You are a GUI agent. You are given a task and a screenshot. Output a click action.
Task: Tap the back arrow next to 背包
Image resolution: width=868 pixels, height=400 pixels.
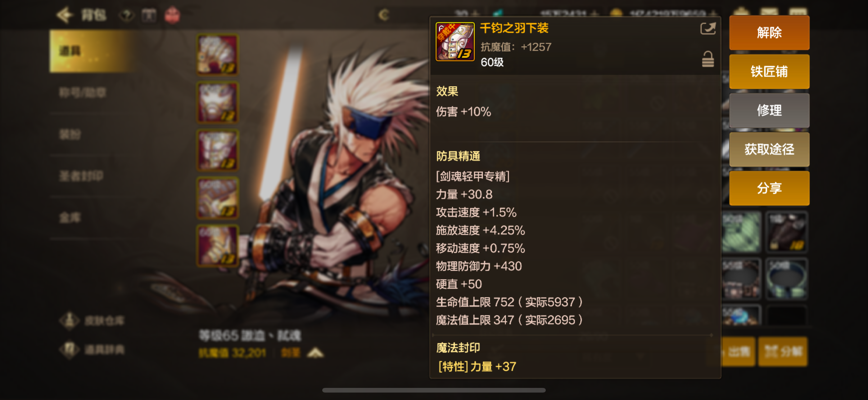point(64,15)
